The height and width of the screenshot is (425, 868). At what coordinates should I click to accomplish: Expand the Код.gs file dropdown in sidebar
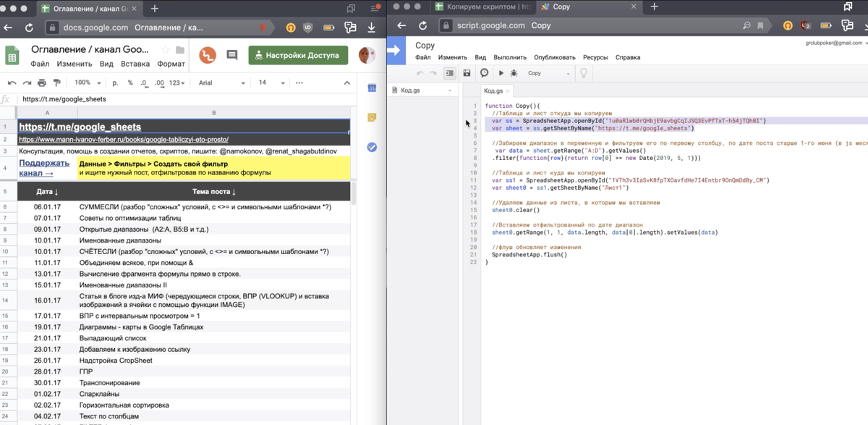[x=449, y=91]
